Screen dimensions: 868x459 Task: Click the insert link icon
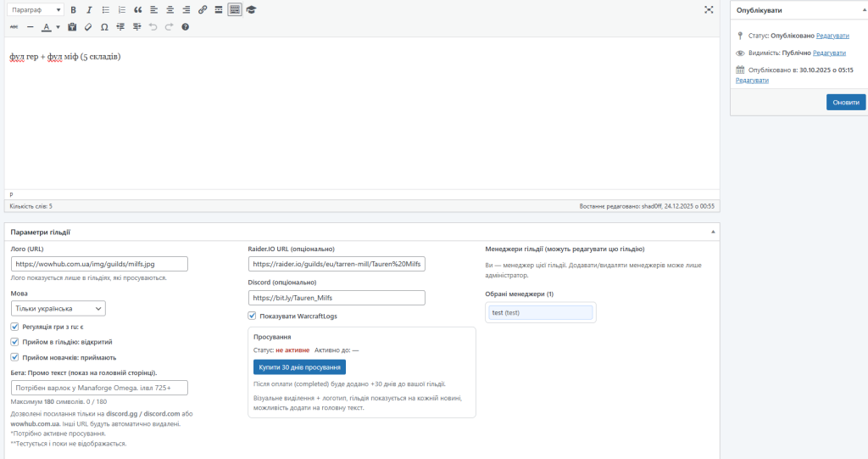point(202,10)
